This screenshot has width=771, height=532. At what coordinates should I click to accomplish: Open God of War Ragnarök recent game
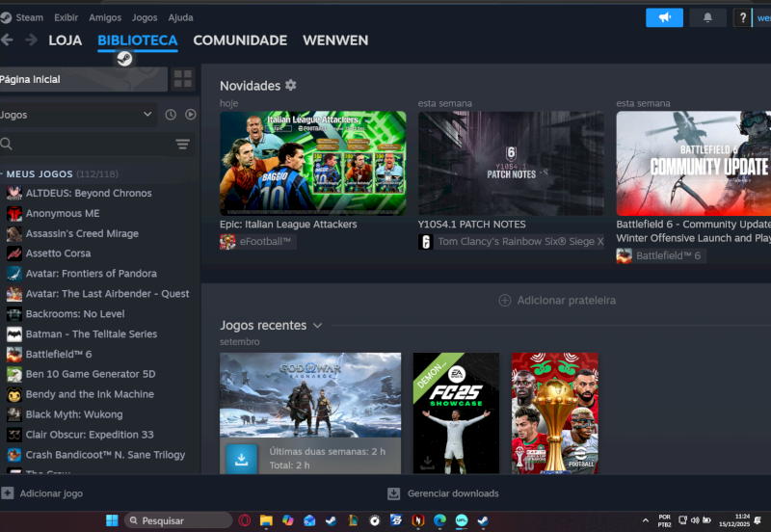click(x=310, y=395)
